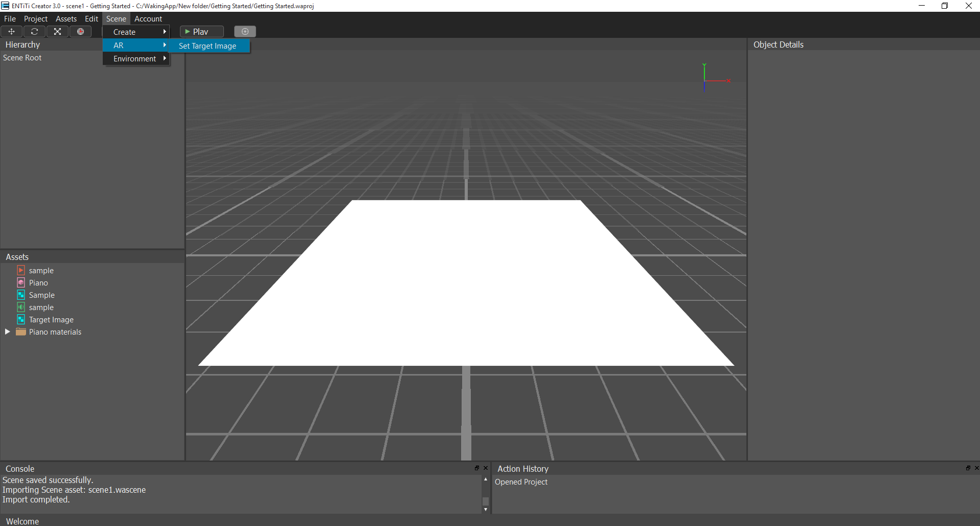Open the Assets menu
This screenshot has height=526, width=980.
tap(66, 18)
